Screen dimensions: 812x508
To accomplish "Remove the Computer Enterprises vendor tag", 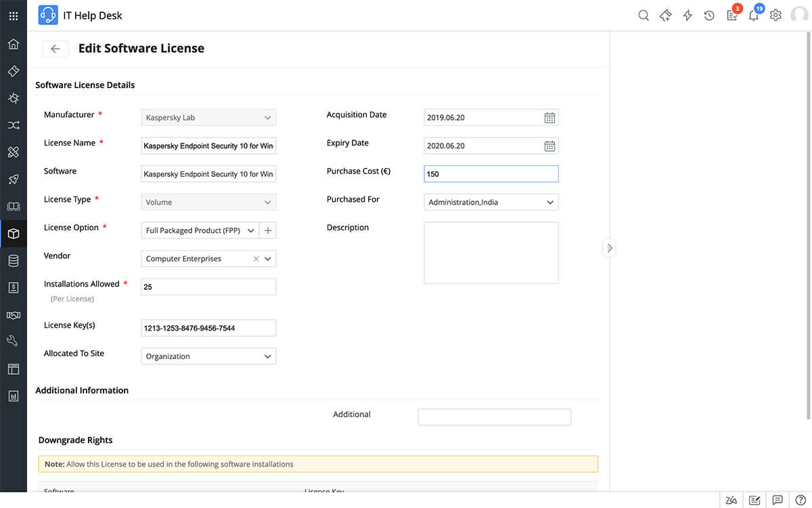I will tap(256, 258).
